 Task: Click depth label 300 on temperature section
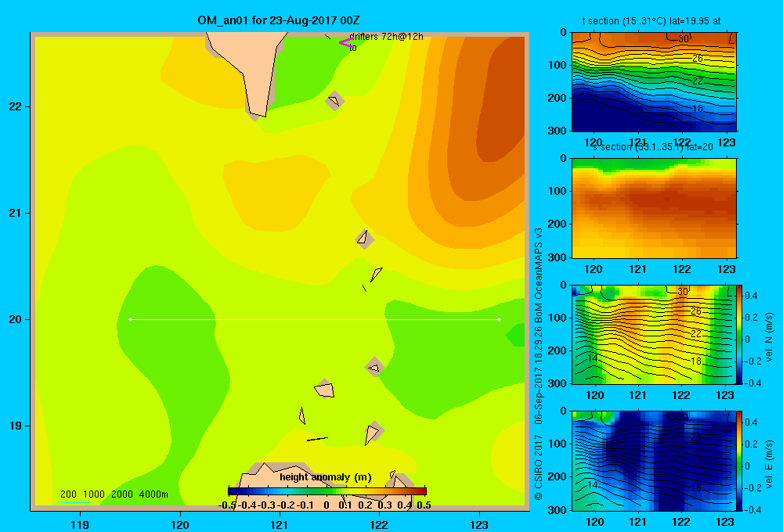click(x=558, y=131)
